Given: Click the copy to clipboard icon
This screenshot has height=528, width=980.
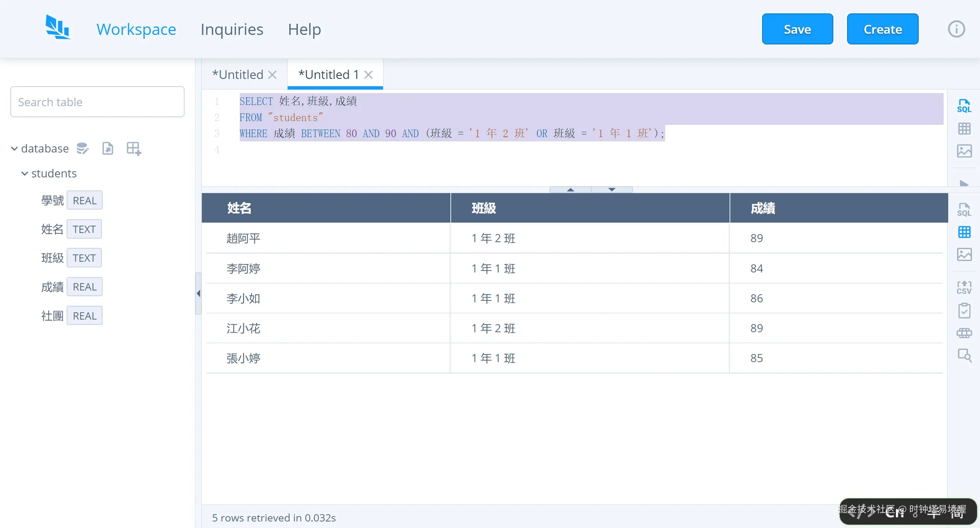Looking at the screenshot, I should pos(964,310).
